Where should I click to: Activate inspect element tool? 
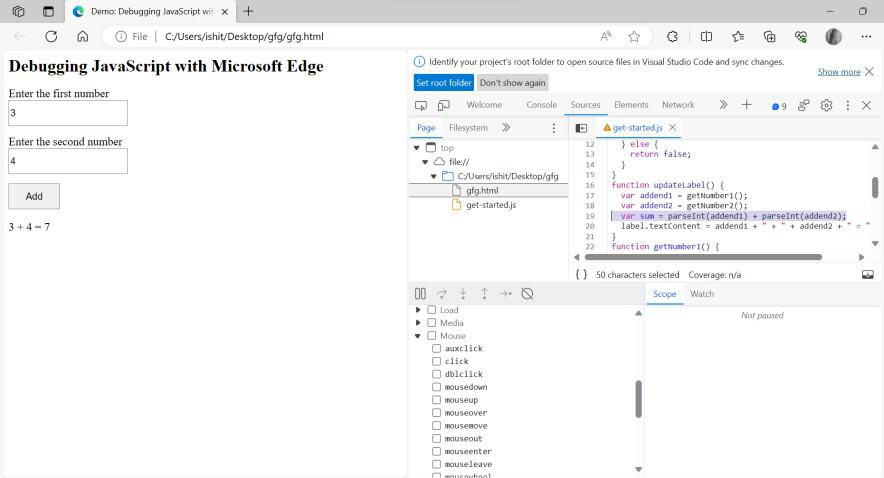pyautogui.click(x=421, y=105)
